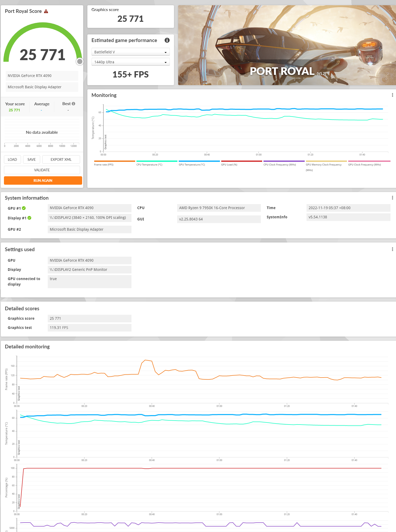Open the Monitoring panel three-dot menu
This screenshot has width=396, height=532.
coord(392,95)
